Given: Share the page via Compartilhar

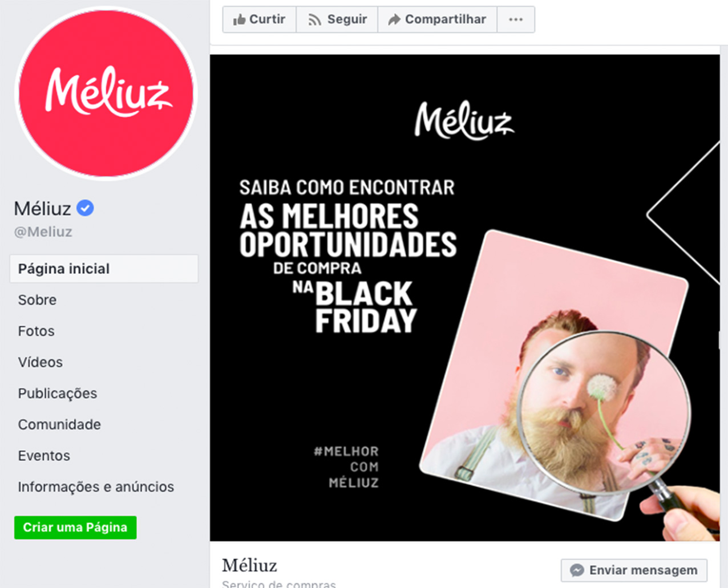Looking at the screenshot, I should click(x=438, y=19).
